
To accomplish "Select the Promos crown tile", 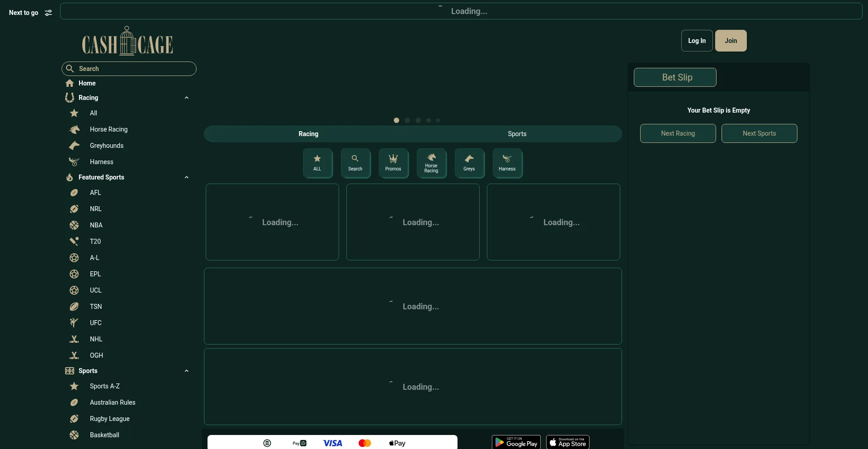I will (x=393, y=163).
